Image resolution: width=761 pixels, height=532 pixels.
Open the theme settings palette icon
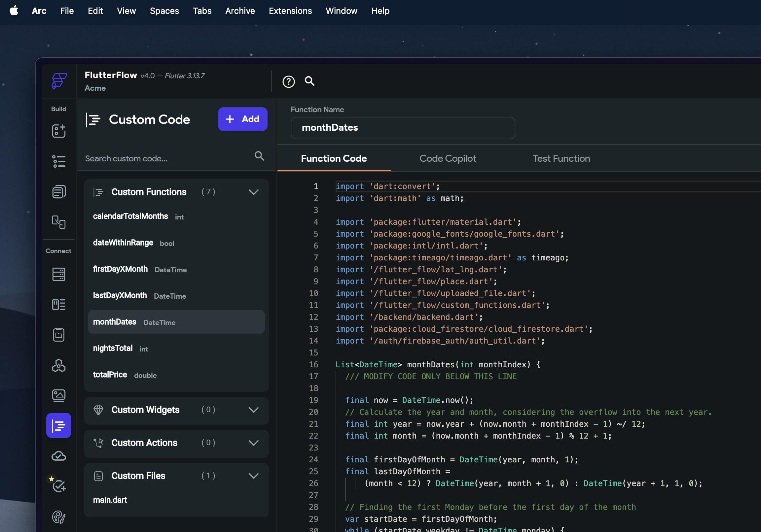point(59,517)
